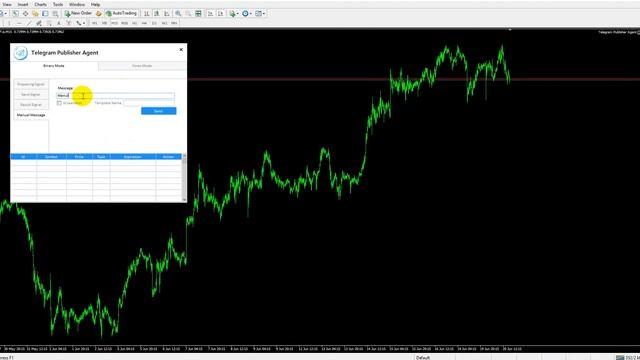Screen dimensions: 640x360
Task: Select the Indicators list icon
Action: pos(232,13)
